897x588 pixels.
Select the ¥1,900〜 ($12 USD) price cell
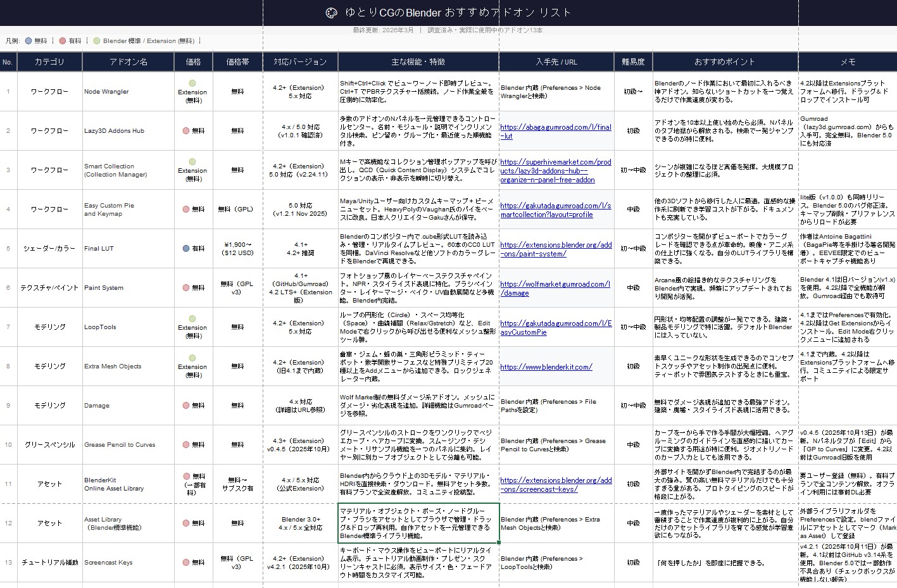click(x=237, y=249)
